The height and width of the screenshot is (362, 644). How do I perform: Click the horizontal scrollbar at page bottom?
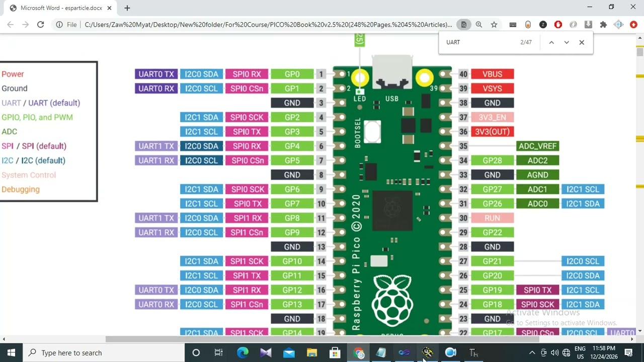click(x=322, y=339)
